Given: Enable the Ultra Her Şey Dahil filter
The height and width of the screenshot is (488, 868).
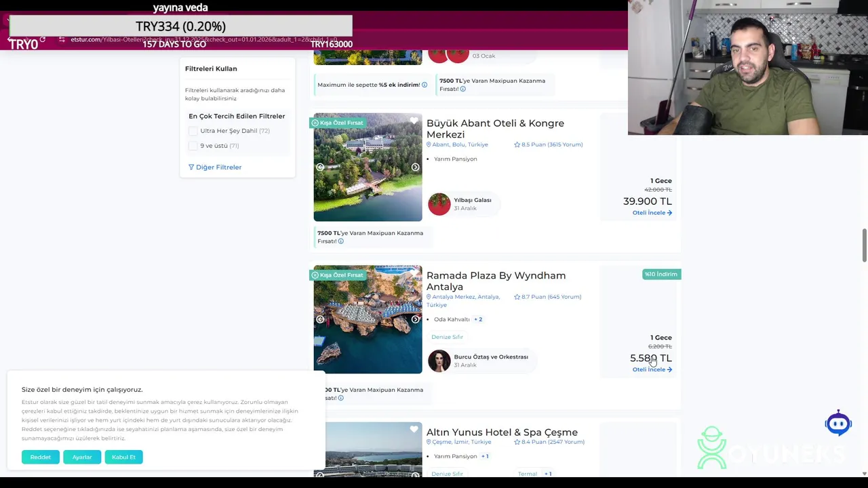Looking at the screenshot, I should point(193,131).
